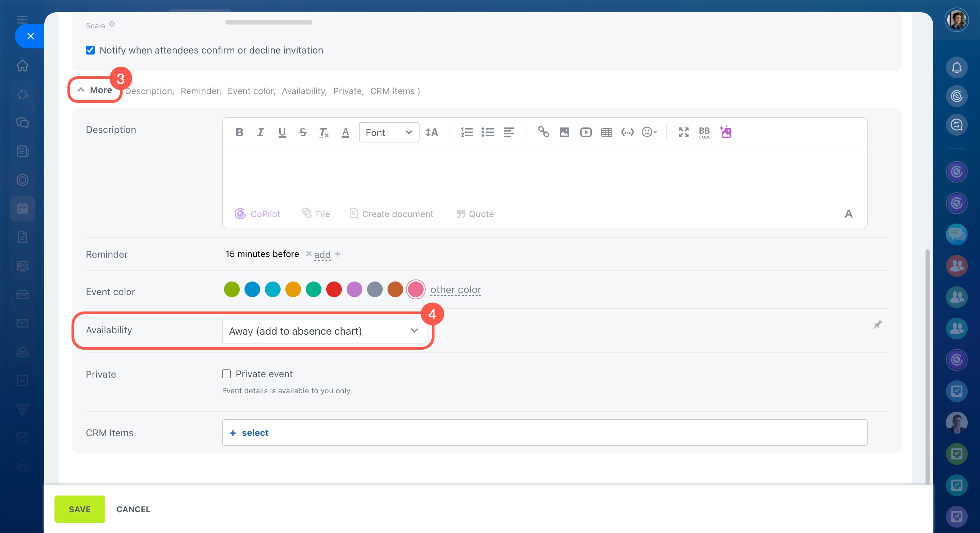Insert a hyperlink in description

click(543, 132)
